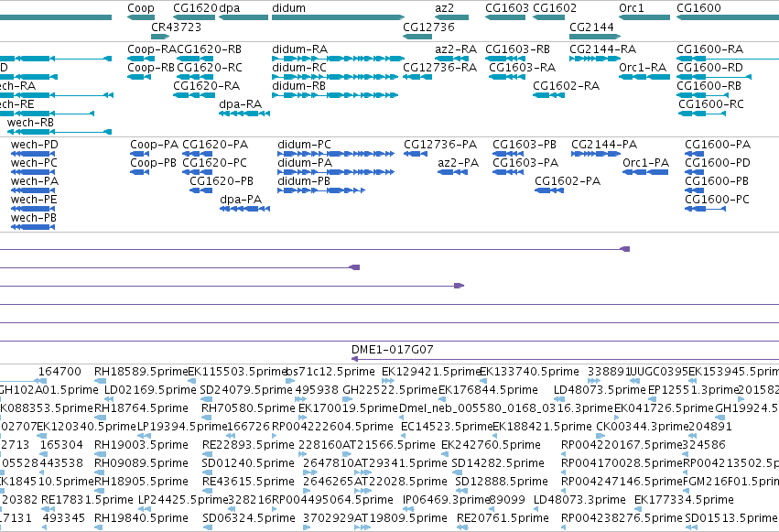Click the CG1600-RC transcript label
Screen dimensions: 779x532
(x=711, y=104)
